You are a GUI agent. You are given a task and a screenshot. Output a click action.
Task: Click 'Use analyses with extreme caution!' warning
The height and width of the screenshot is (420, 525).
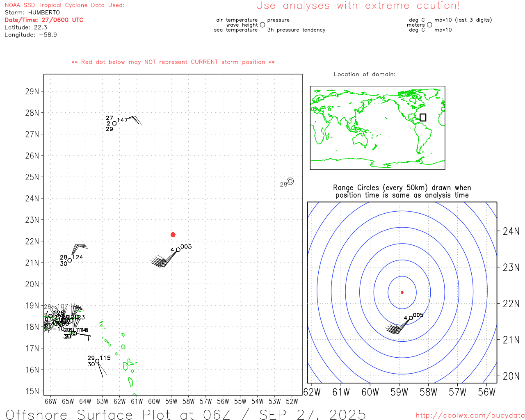pos(358,6)
